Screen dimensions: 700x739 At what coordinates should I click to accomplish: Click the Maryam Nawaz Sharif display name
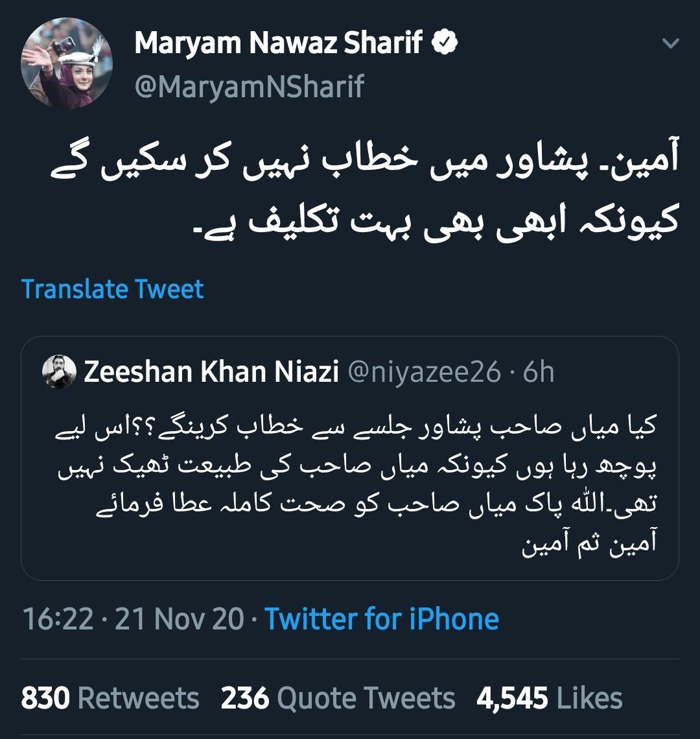click(x=279, y=44)
